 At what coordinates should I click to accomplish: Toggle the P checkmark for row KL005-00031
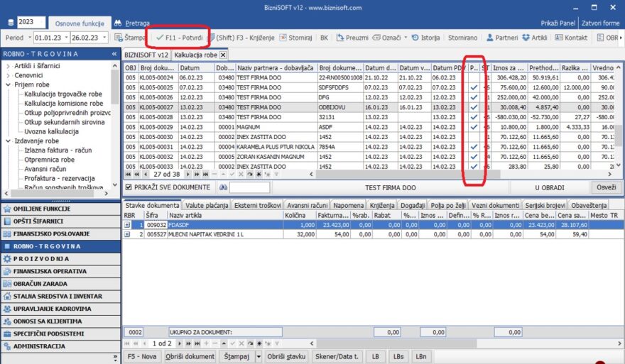tap(474, 147)
